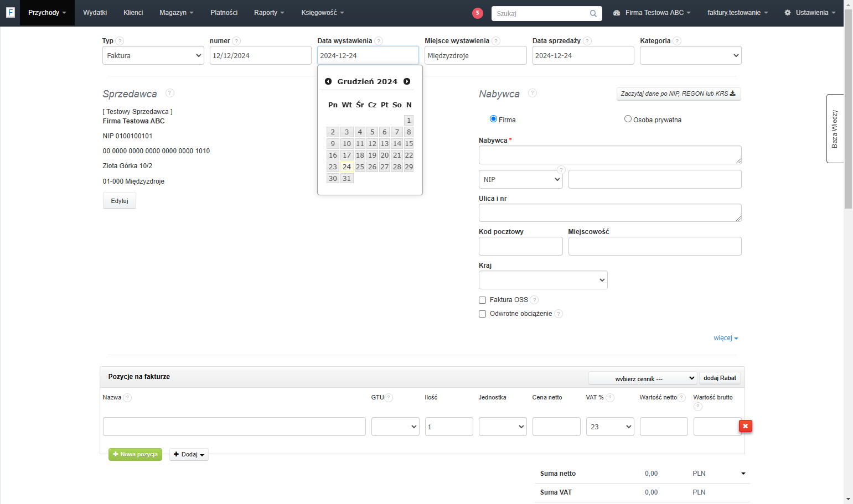Show help for numer field
The image size is (853, 504).
point(236,41)
